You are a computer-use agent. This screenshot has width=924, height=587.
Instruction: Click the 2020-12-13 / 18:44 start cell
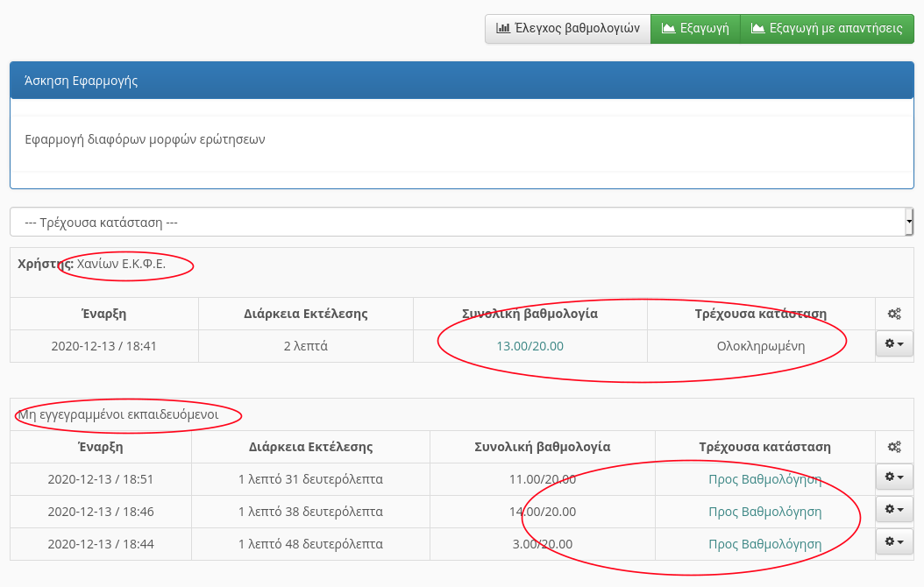point(101,544)
